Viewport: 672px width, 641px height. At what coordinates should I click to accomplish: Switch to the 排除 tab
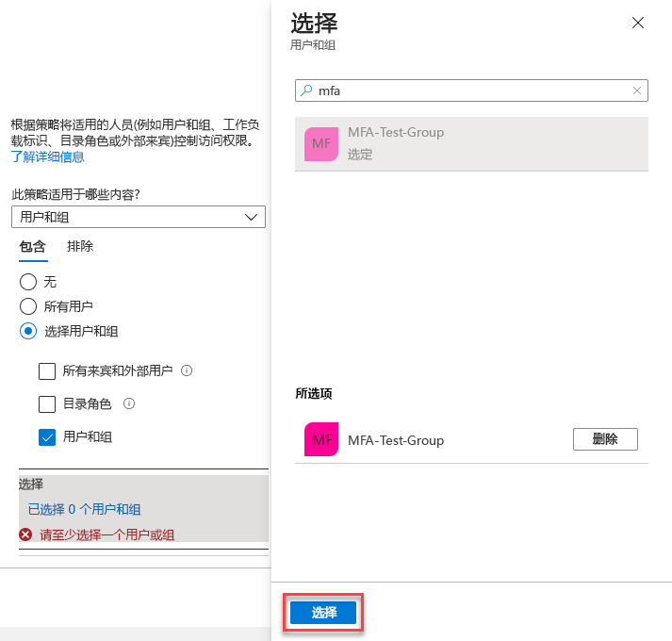[80, 247]
